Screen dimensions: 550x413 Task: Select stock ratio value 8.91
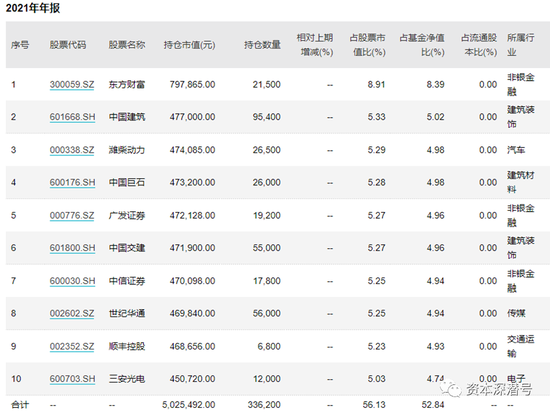376,85
